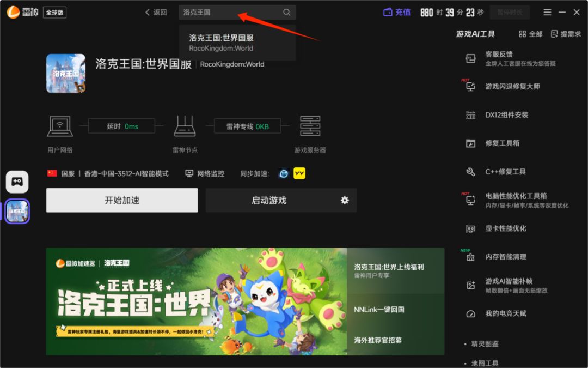Open launch game settings gear
The height and width of the screenshot is (368, 588).
pos(345,200)
